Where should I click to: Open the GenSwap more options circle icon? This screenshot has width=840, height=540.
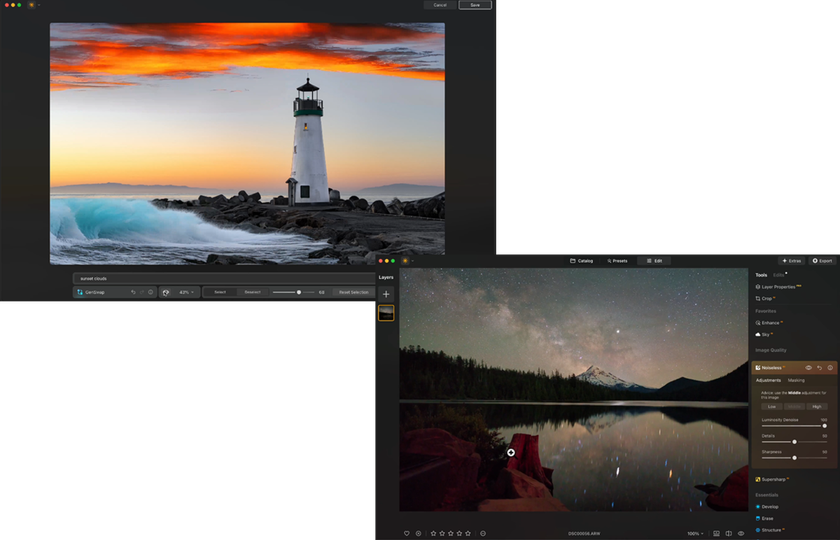[151, 292]
